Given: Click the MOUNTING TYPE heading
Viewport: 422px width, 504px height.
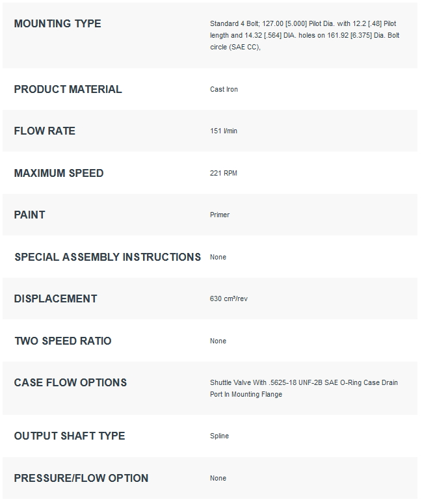Looking at the screenshot, I should tap(57, 24).
